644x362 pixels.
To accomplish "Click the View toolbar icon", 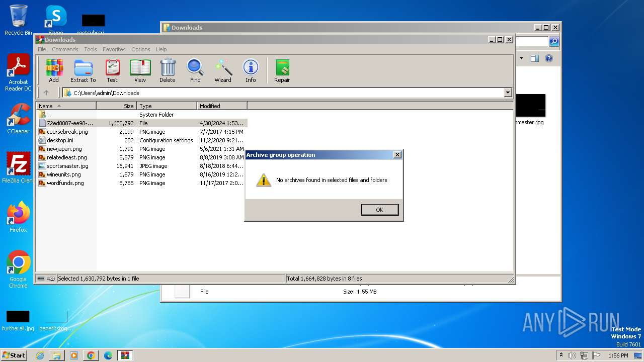I will pyautogui.click(x=140, y=70).
